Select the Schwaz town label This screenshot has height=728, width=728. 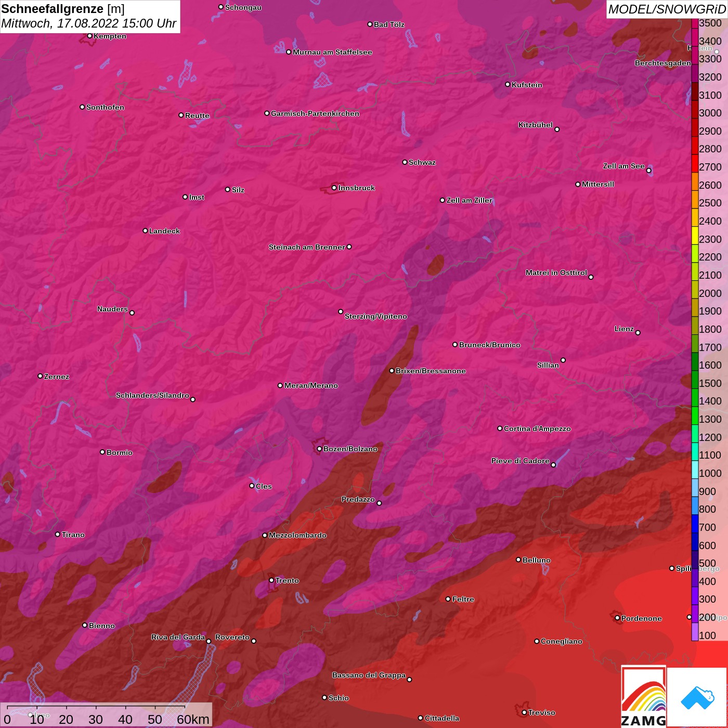point(422,162)
